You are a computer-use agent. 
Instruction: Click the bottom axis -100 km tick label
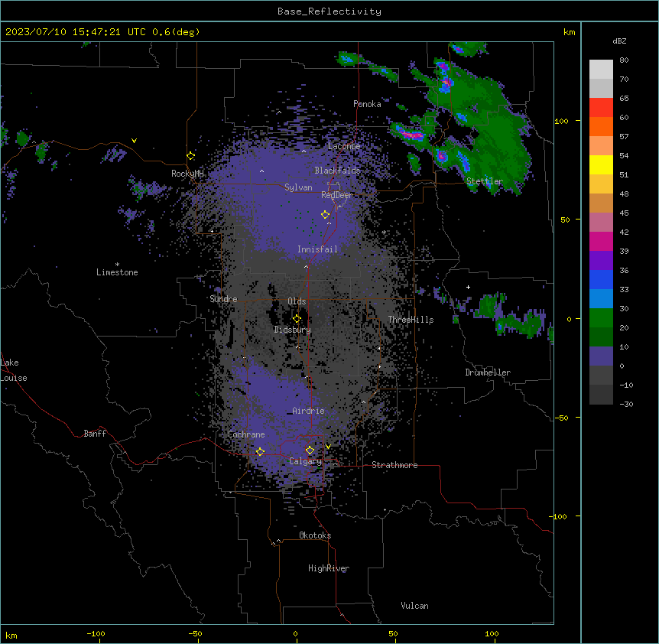click(x=96, y=633)
